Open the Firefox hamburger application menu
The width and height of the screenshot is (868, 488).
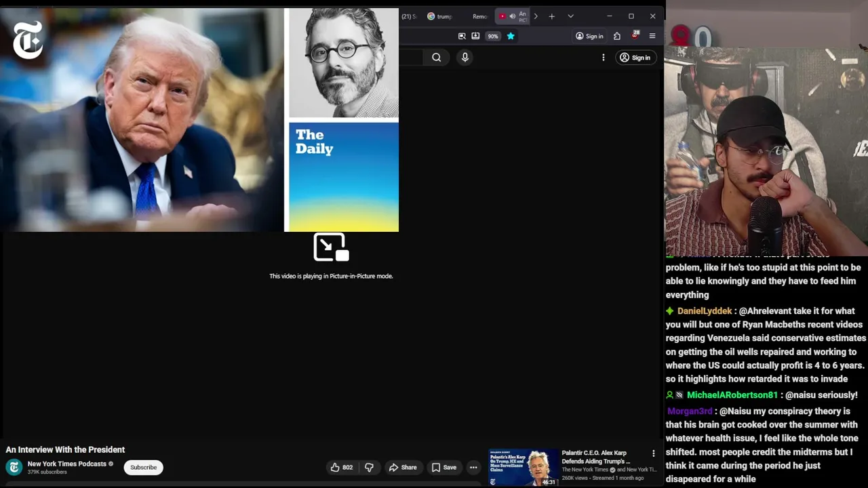[652, 36]
